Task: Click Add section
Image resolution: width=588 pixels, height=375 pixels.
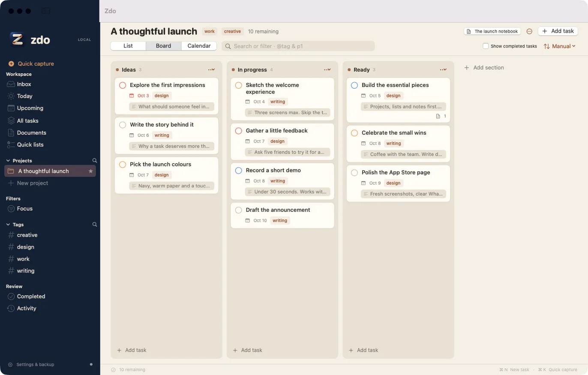Action: point(484,68)
